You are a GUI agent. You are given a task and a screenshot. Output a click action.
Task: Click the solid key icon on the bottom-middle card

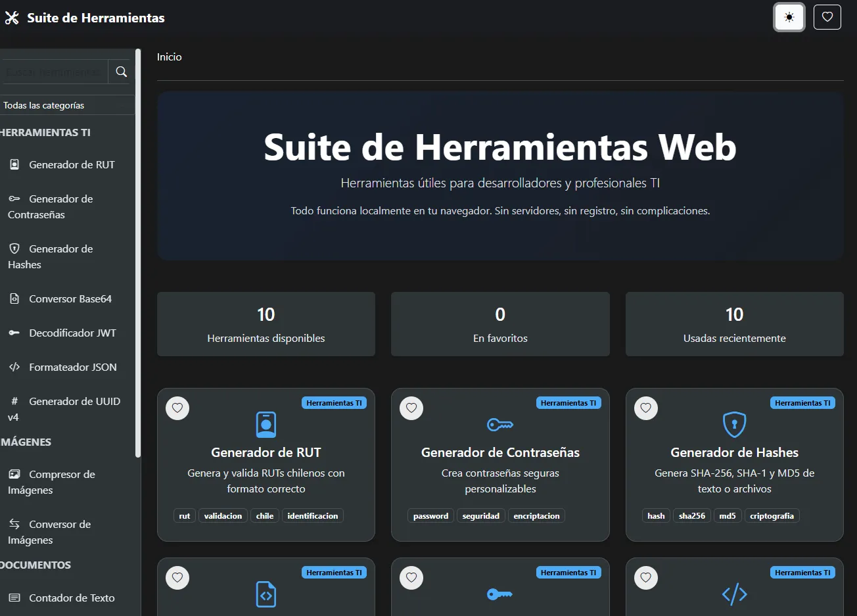pos(500,594)
